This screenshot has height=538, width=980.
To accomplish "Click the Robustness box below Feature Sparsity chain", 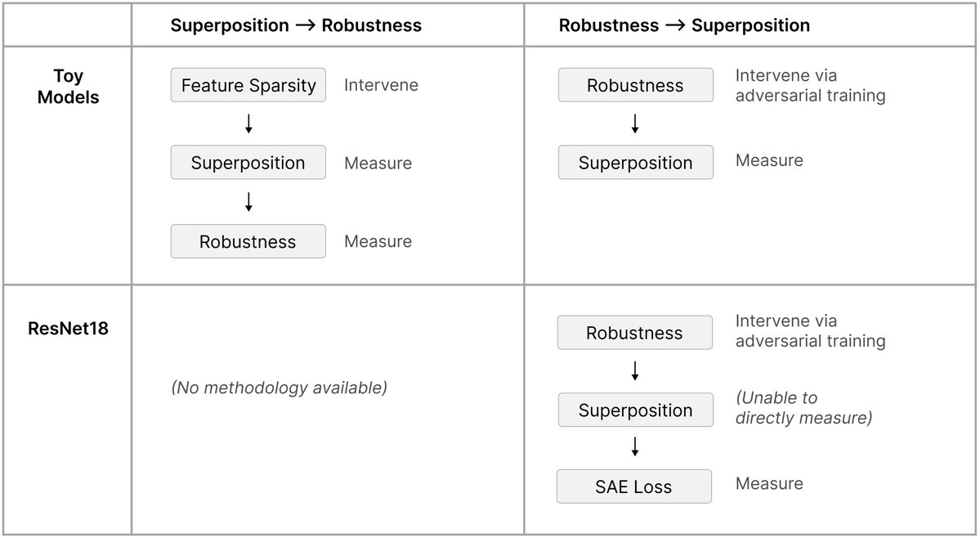I will (x=248, y=241).
